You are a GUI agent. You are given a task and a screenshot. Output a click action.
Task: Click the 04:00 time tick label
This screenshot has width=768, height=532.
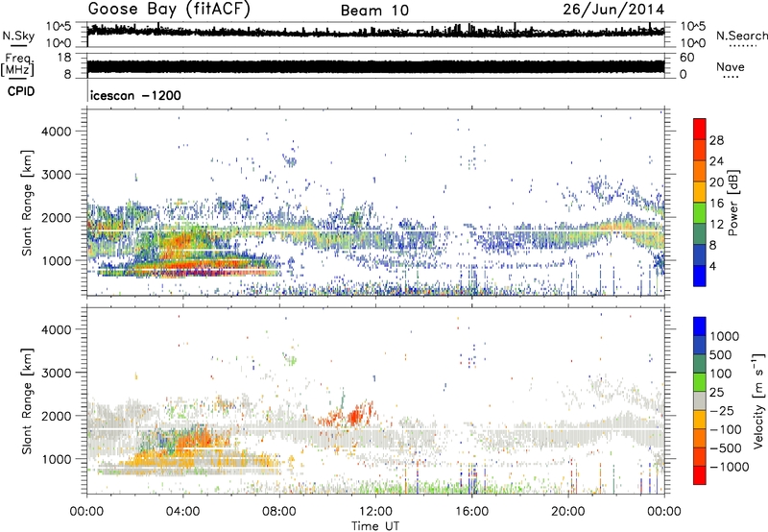tap(182, 512)
